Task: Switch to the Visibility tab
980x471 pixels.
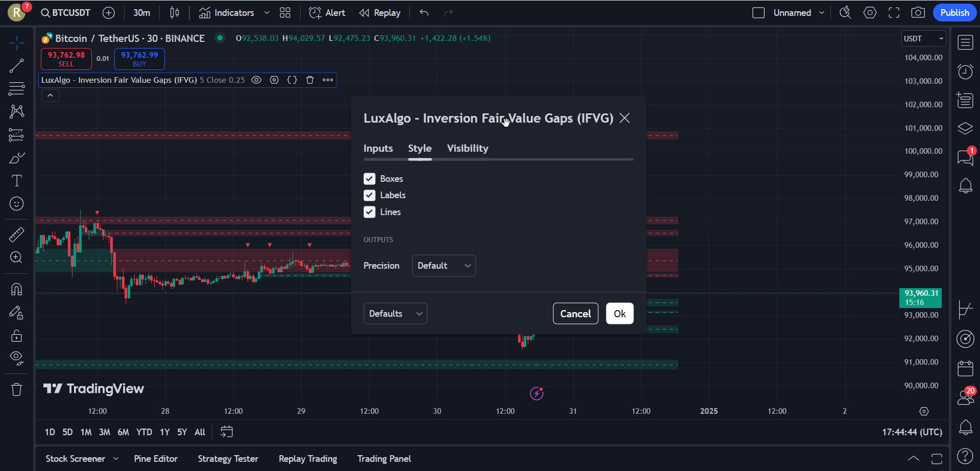Action: click(468, 149)
